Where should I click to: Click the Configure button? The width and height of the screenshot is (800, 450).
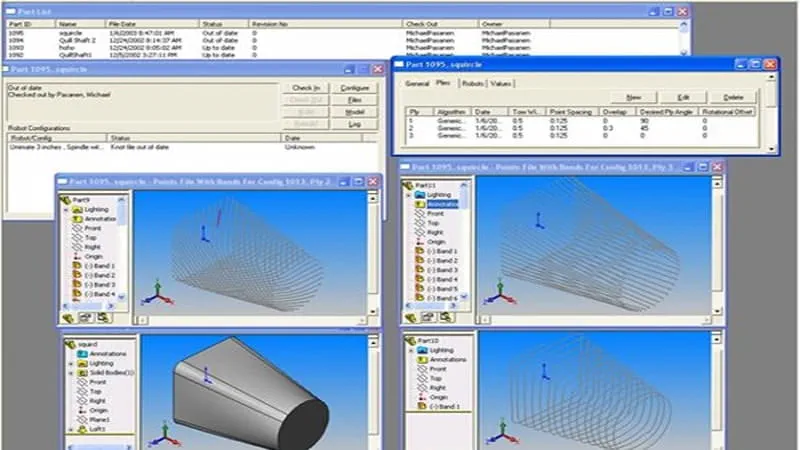[x=356, y=88]
